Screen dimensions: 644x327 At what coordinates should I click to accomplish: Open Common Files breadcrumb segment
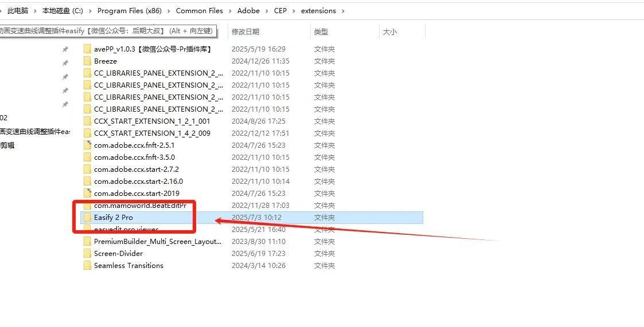[x=200, y=11]
